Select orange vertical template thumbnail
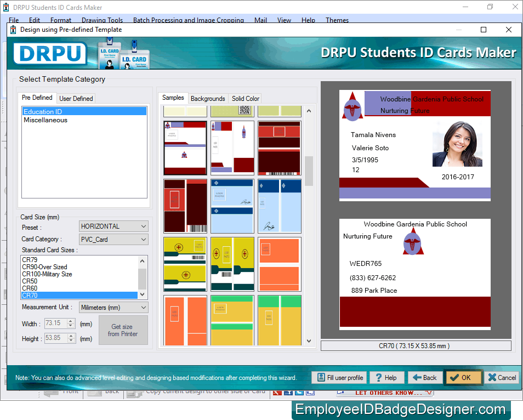 coord(185,320)
